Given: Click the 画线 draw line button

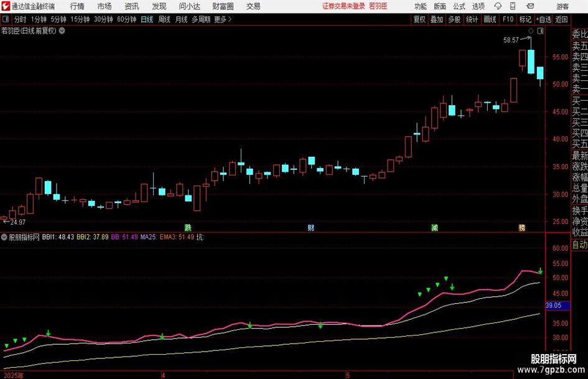Looking at the screenshot, I should (x=490, y=19).
